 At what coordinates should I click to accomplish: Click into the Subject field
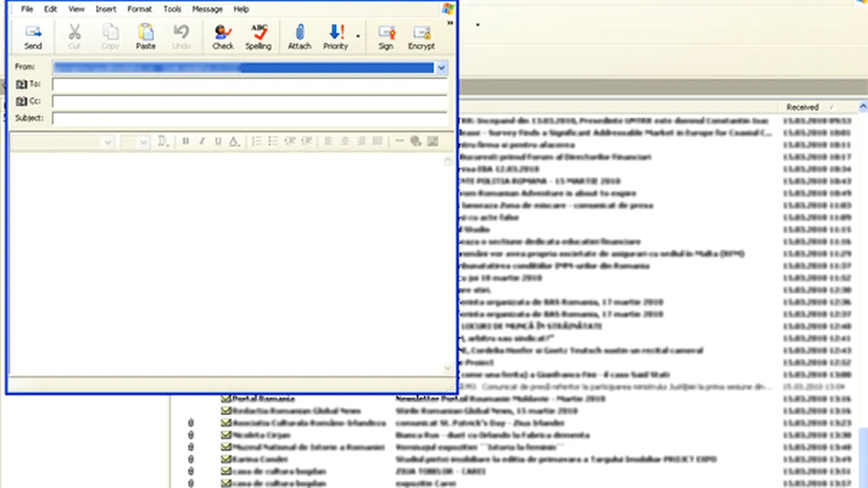pos(250,119)
